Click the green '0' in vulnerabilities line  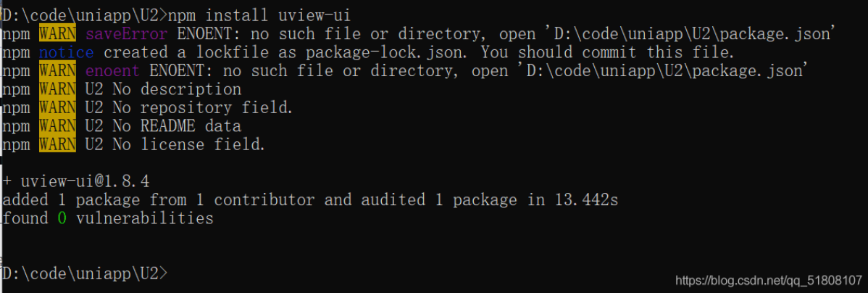pyautogui.click(x=62, y=218)
